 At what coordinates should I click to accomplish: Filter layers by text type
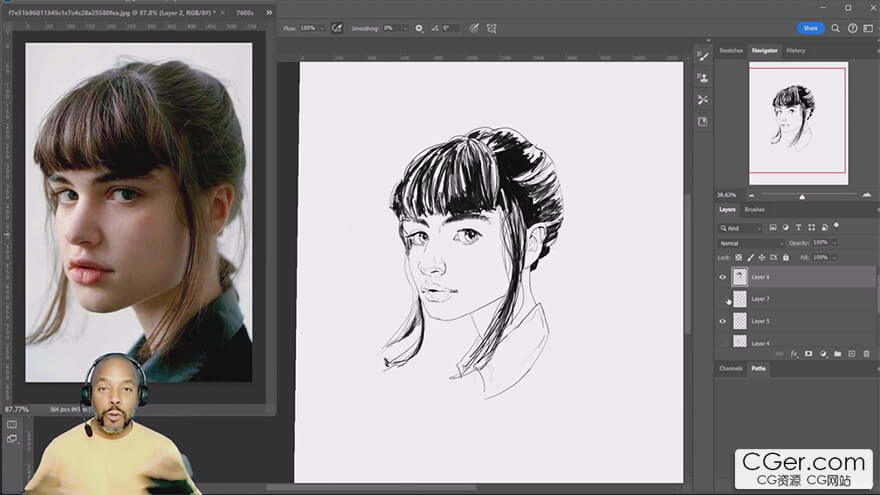click(x=799, y=227)
